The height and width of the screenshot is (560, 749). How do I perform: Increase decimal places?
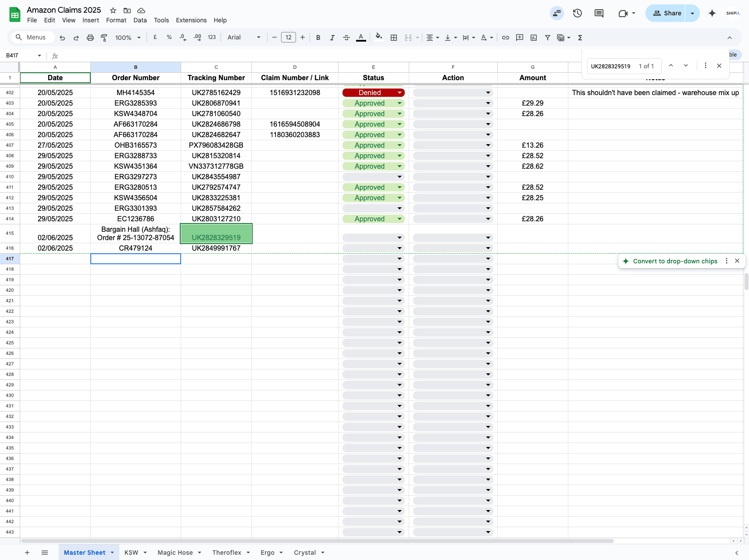[x=197, y=37]
